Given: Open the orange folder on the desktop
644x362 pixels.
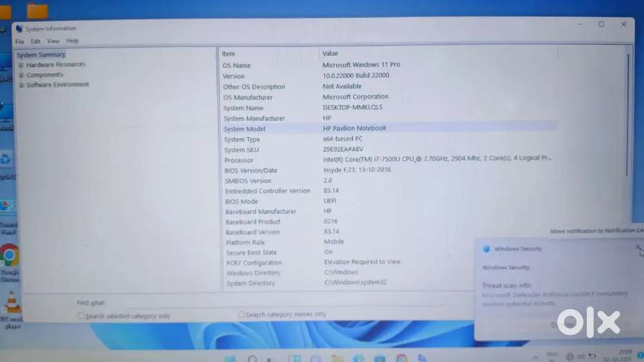Looking at the screenshot, I should [37, 11].
